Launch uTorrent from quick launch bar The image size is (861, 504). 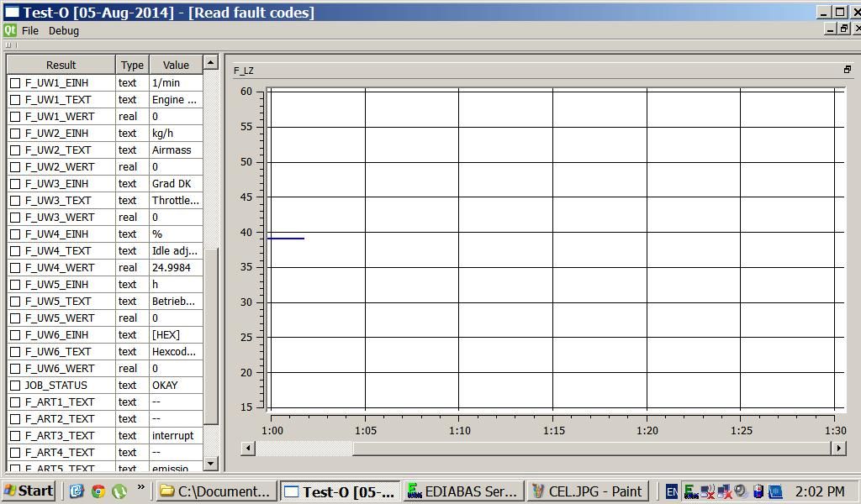119,491
